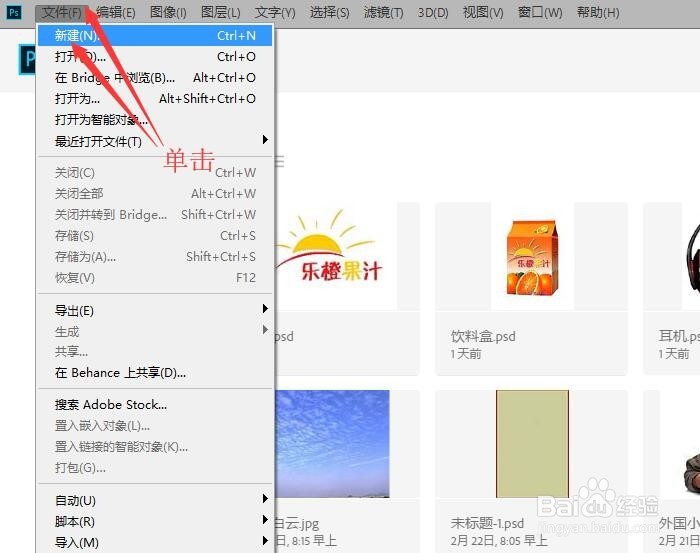
Task: Open the 饮料盒.psd juice box thumbnail
Action: 532,257
